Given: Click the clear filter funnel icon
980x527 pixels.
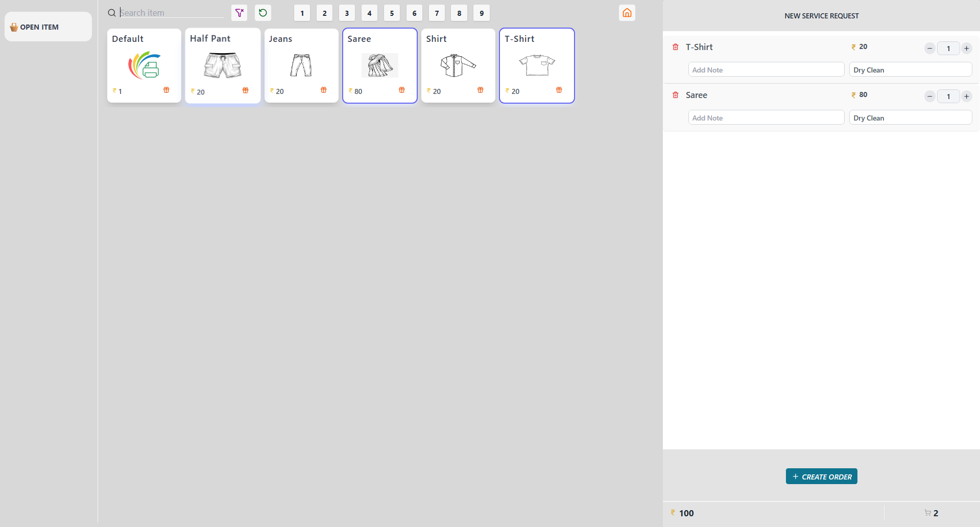Looking at the screenshot, I should point(239,13).
